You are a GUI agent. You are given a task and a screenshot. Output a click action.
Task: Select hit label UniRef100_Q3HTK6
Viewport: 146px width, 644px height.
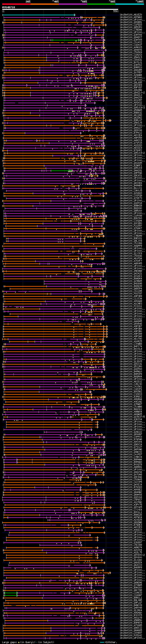[131, 35]
